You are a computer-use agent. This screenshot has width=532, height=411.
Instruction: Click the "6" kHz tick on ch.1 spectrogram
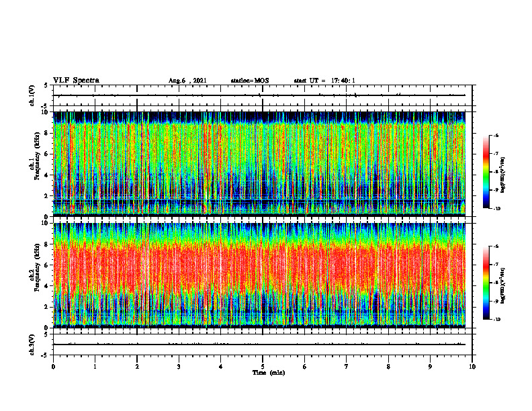tap(47, 154)
